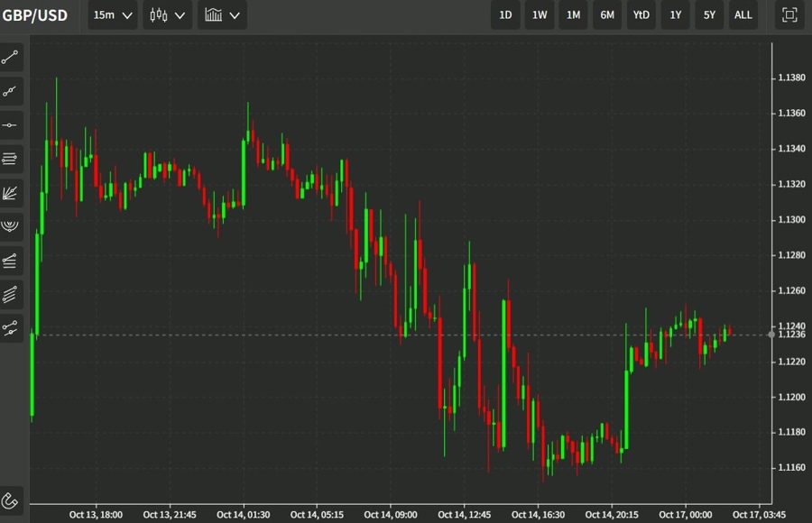The width and height of the screenshot is (812, 523).
Task: Select the parallel horizontal lines tool
Action: tap(10, 159)
